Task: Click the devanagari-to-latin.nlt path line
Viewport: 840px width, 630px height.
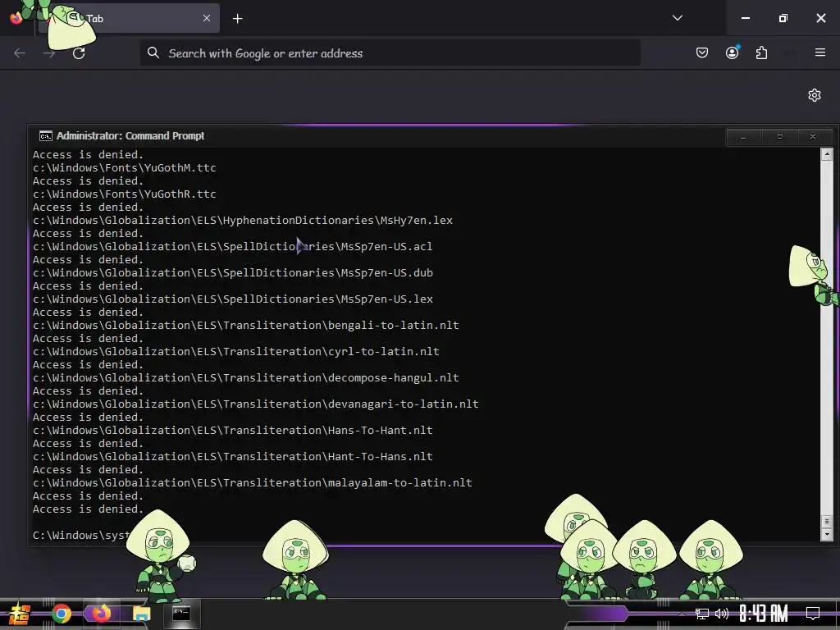Action: coord(256,404)
